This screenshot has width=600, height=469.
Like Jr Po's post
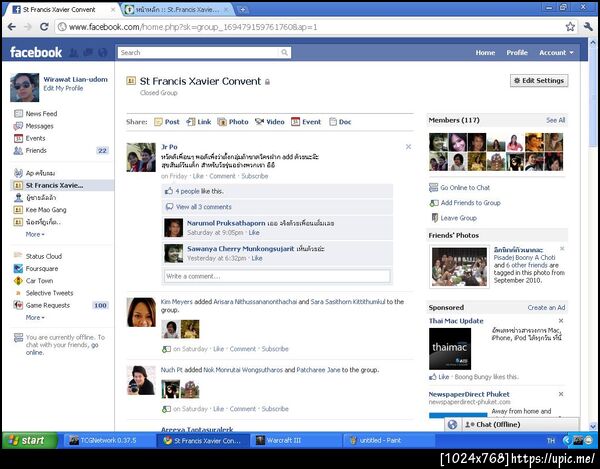198,176
